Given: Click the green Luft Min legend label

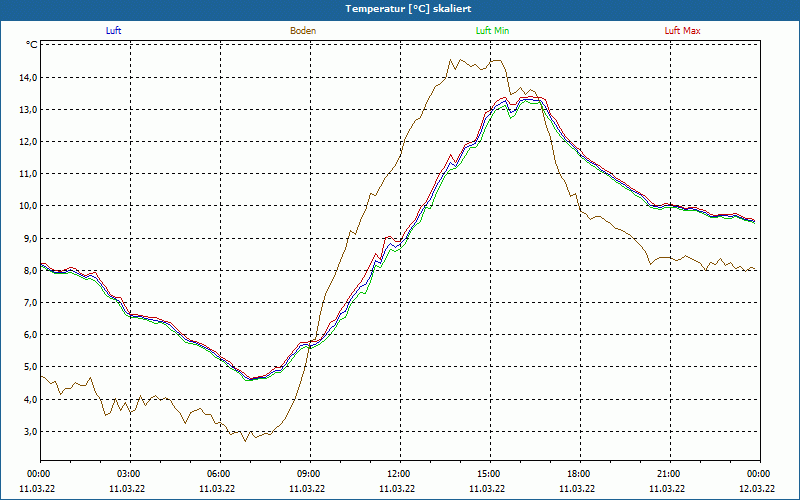Looking at the screenshot, I should [x=492, y=31].
